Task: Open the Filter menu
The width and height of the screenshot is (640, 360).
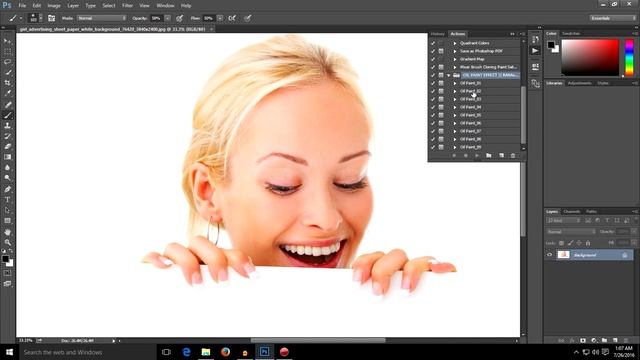Action: coord(127,6)
